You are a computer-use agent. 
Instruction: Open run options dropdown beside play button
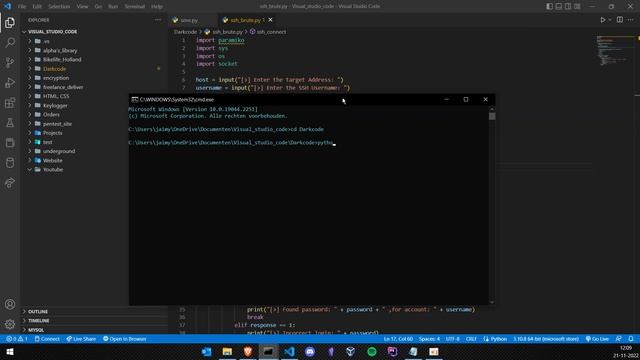(610, 20)
